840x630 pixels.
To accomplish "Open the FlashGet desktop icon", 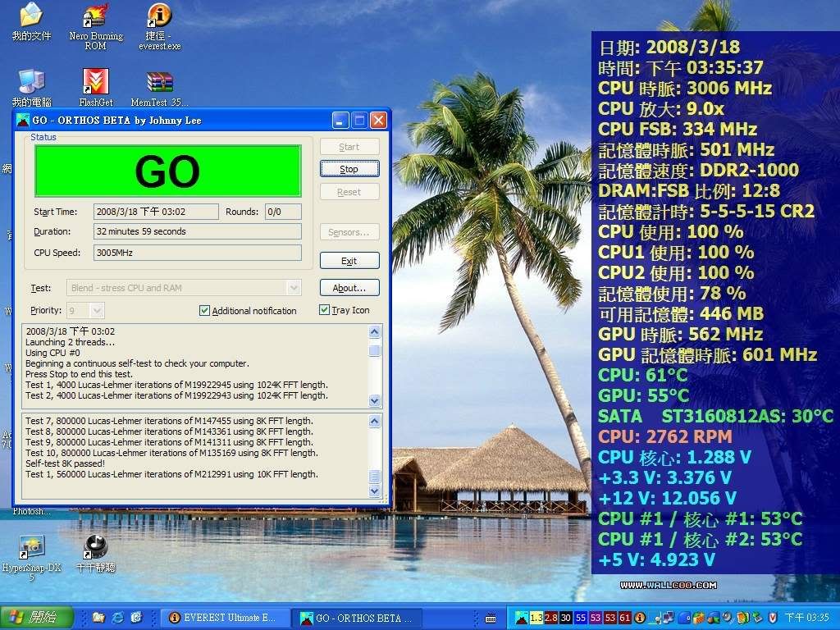I will point(95,82).
